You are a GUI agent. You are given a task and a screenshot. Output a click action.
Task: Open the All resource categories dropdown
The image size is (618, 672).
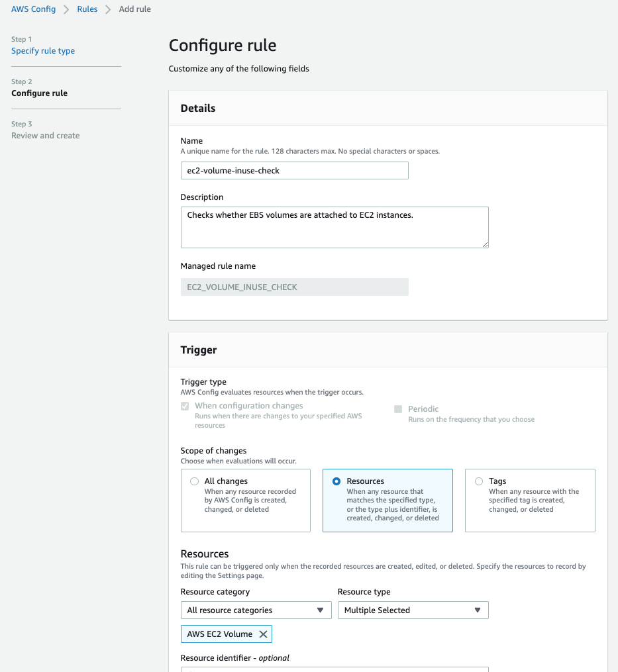pyautogui.click(x=256, y=610)
